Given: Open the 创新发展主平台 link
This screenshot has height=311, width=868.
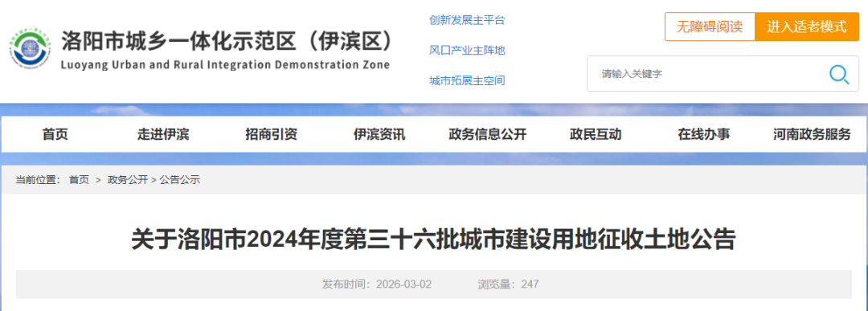Looking at the screenshot, I should coord(467,20).
